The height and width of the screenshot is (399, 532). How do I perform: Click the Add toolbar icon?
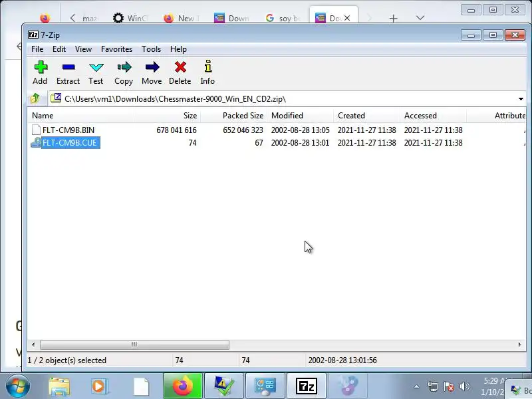[x=41, y=67]
